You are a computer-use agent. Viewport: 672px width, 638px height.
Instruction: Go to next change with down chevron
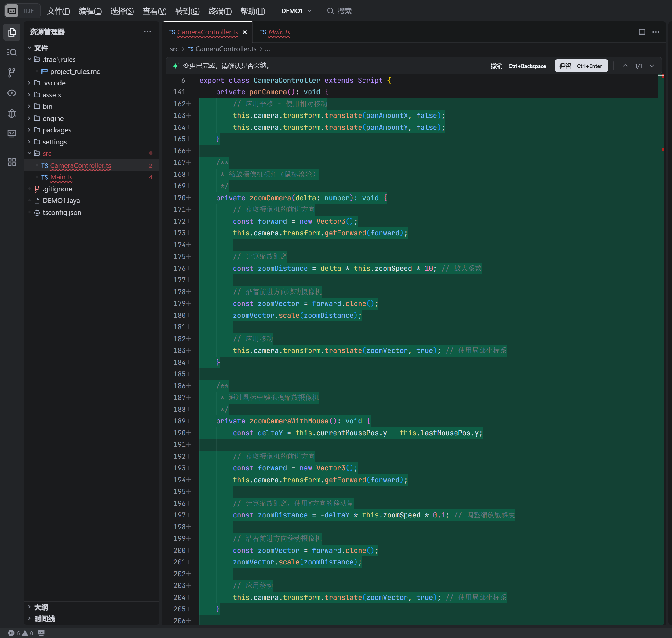(652, 66)
